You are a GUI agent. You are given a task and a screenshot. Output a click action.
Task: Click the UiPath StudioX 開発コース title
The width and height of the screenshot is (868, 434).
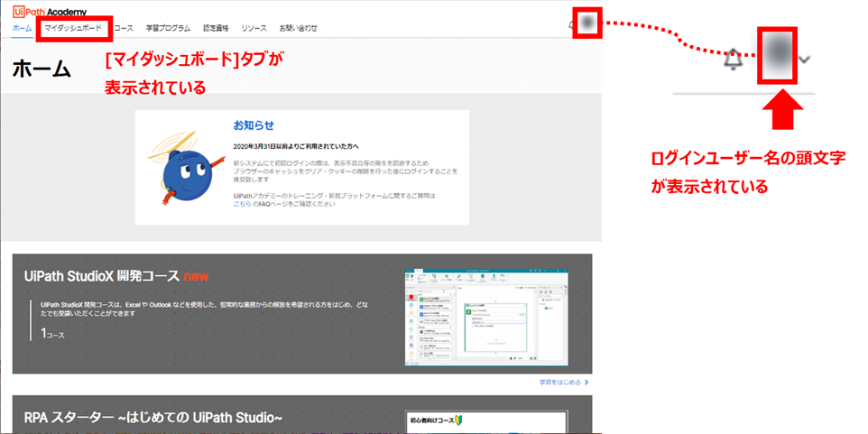point(116,276)
